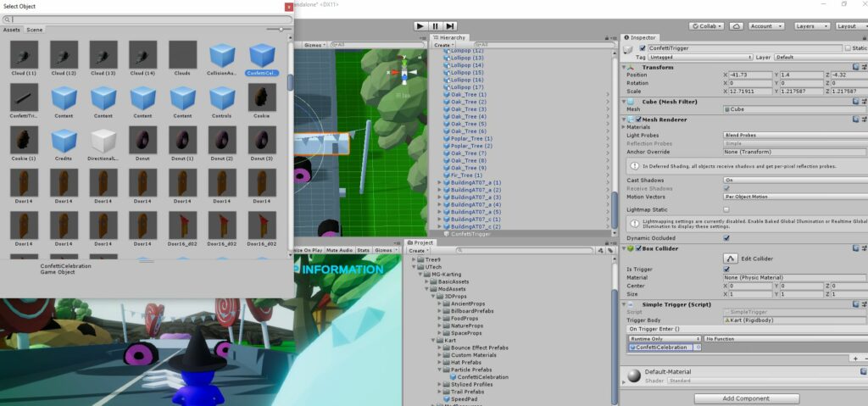Open the Inspector tab
The image size is (868, 406).
point(643,37)
